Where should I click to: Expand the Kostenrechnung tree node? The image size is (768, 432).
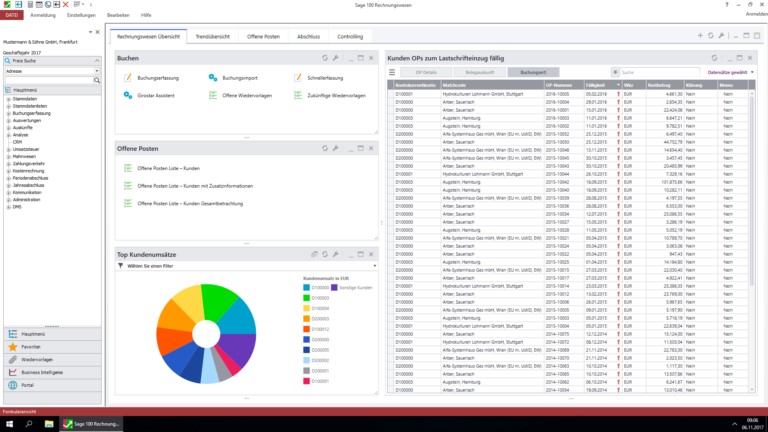[x=7, y=171]
